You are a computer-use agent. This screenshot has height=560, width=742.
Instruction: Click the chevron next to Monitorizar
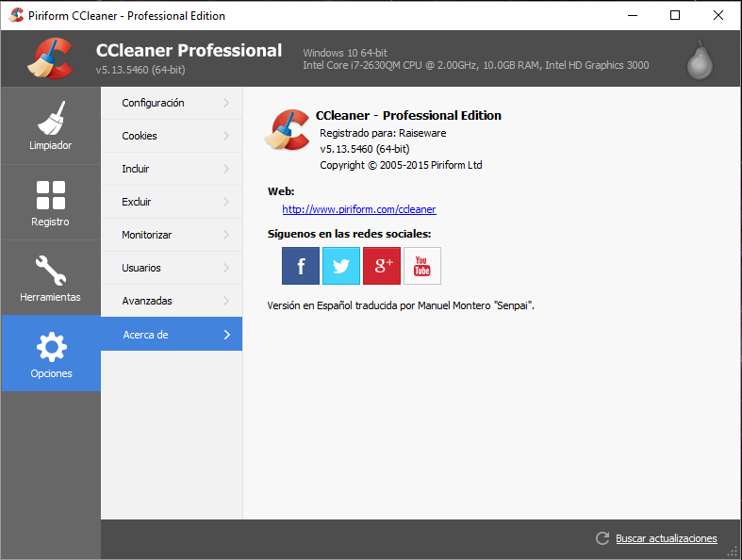click(226, 235)
